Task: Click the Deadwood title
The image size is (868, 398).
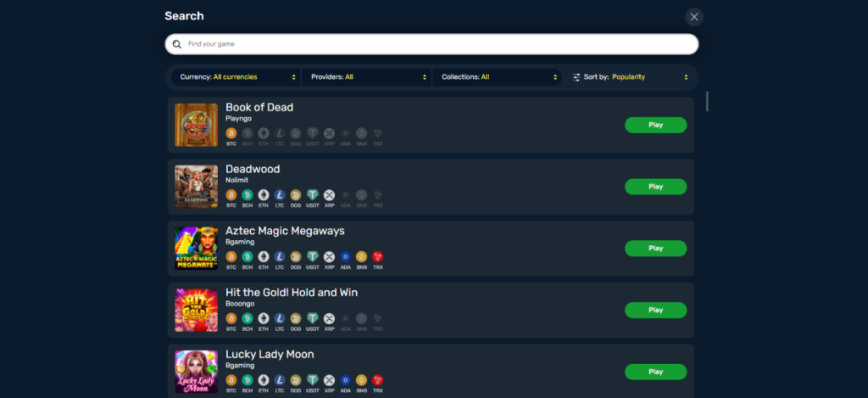Action: pyautogui.click(x=253, y=169)
